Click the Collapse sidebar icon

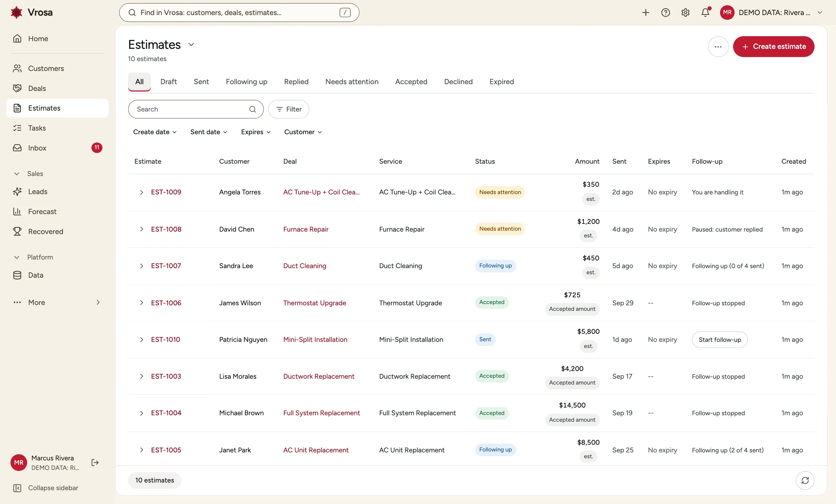pos(17,488)
